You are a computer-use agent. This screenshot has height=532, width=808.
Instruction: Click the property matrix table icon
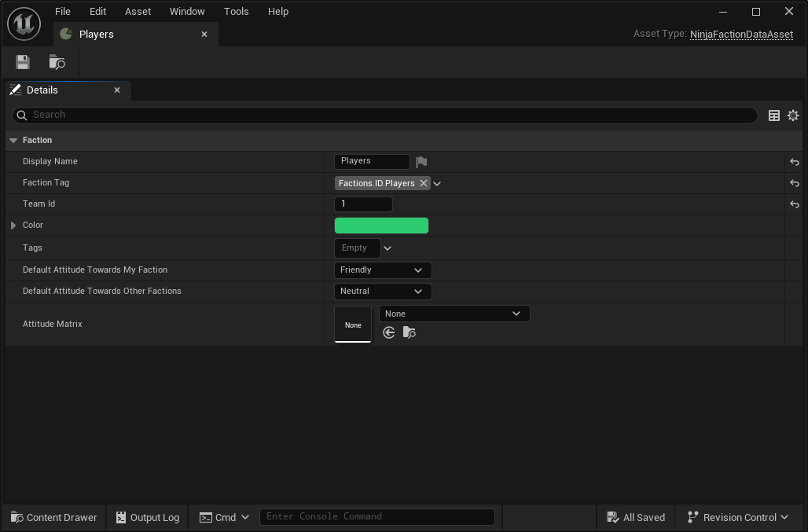[x=774, y=116]
